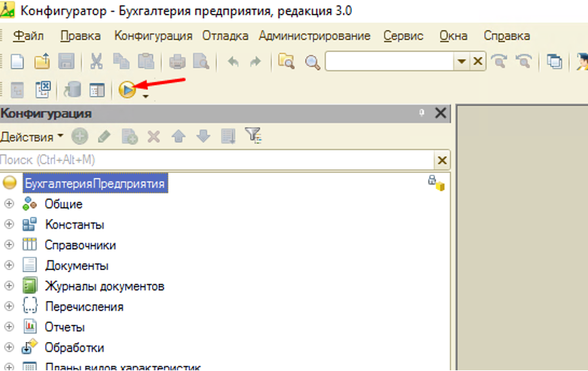Pin the Конфигурация panel

click(422, 113)
